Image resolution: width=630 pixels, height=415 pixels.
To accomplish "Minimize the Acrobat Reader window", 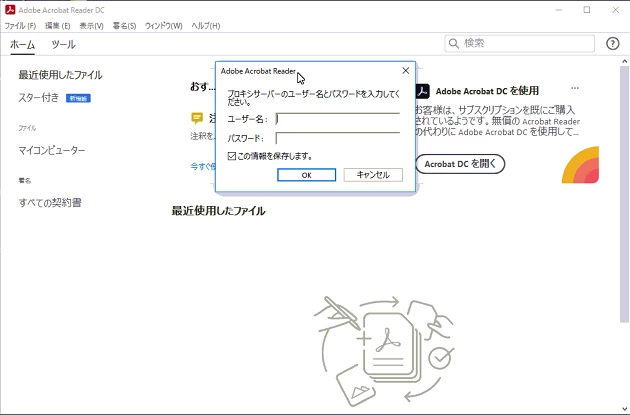I will coord(559,10).
